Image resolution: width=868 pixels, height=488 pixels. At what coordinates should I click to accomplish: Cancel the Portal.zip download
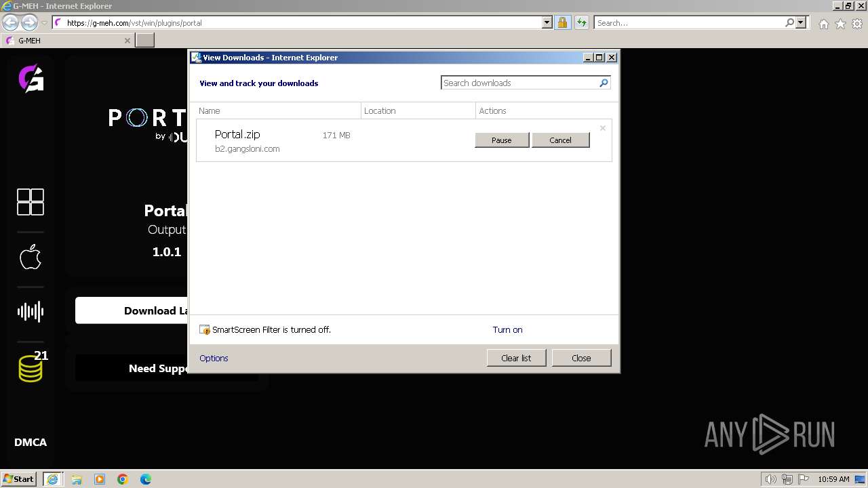click(x=560, y=140)
